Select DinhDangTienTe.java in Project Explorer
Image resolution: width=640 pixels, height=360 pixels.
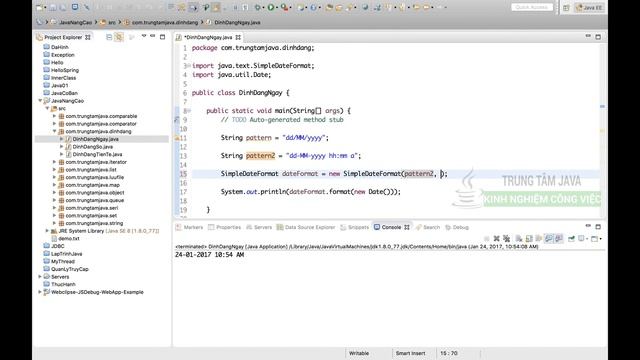click(97, 154)
